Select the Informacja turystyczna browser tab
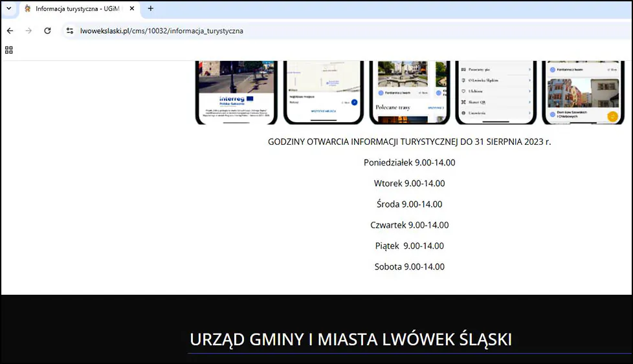633x364 pixels. point(80,9)
